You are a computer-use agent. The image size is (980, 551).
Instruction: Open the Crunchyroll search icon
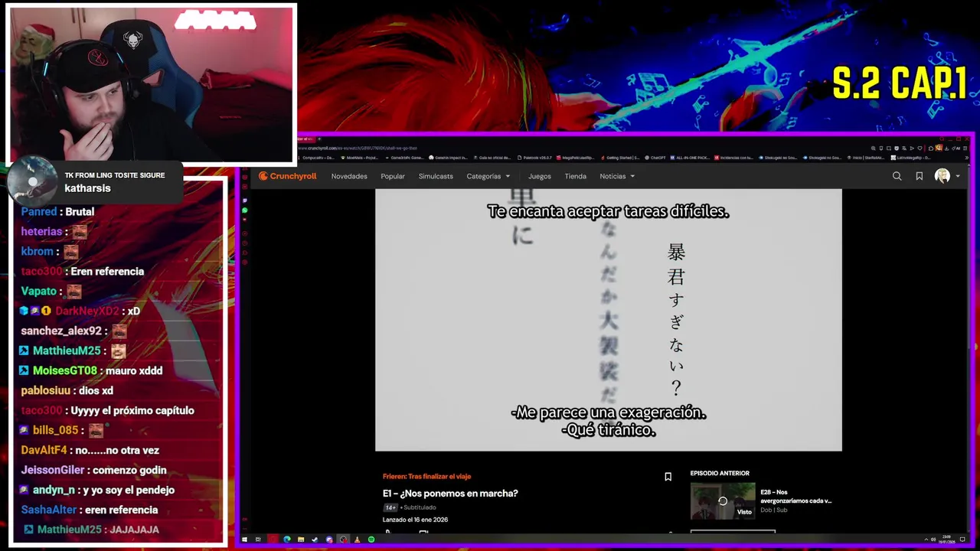pos(897,176)
